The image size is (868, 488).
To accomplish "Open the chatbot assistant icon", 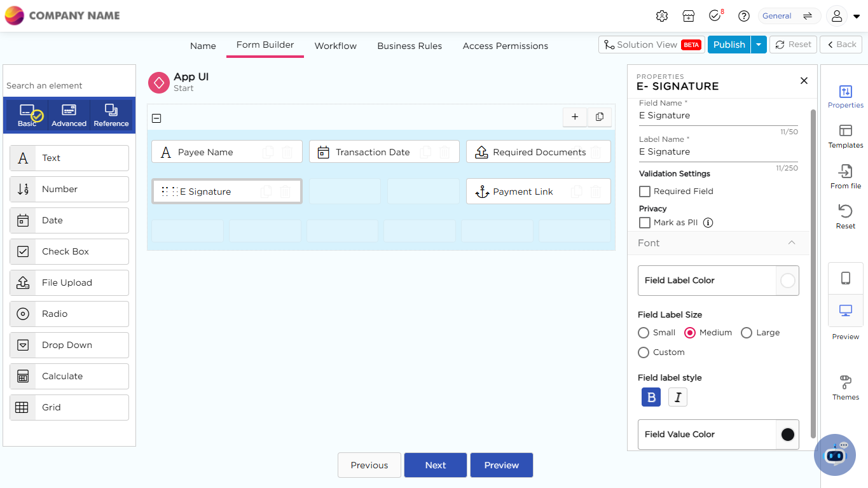I will coord(835,455).
